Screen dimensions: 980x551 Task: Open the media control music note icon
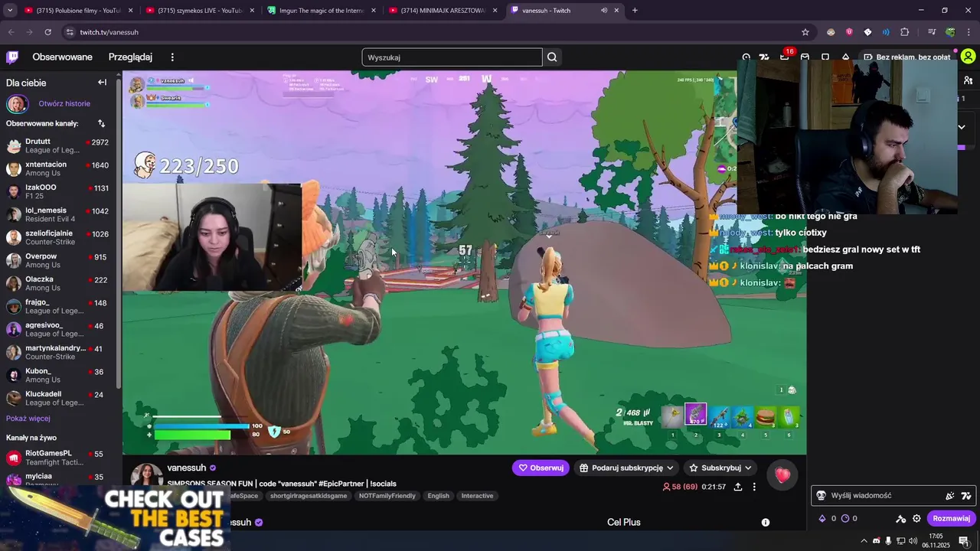pos(932,32)
